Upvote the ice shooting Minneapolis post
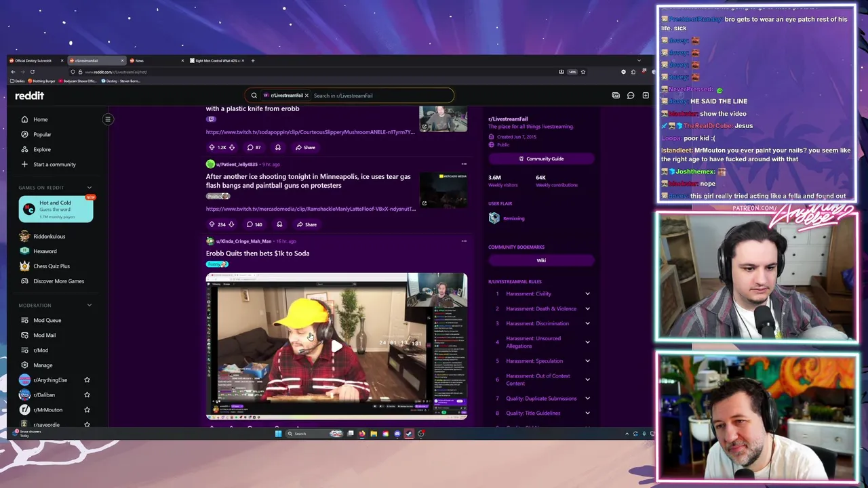 [212, 224]
